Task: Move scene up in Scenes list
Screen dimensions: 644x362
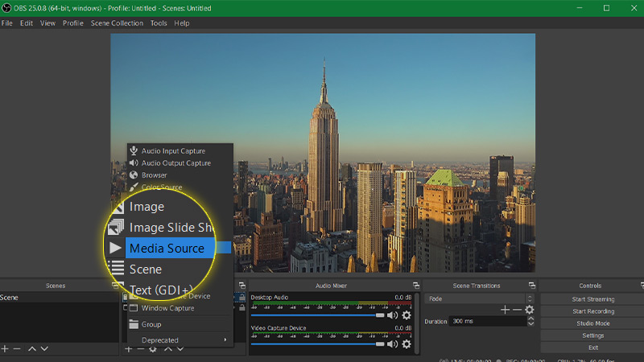Action: (32, 348)
